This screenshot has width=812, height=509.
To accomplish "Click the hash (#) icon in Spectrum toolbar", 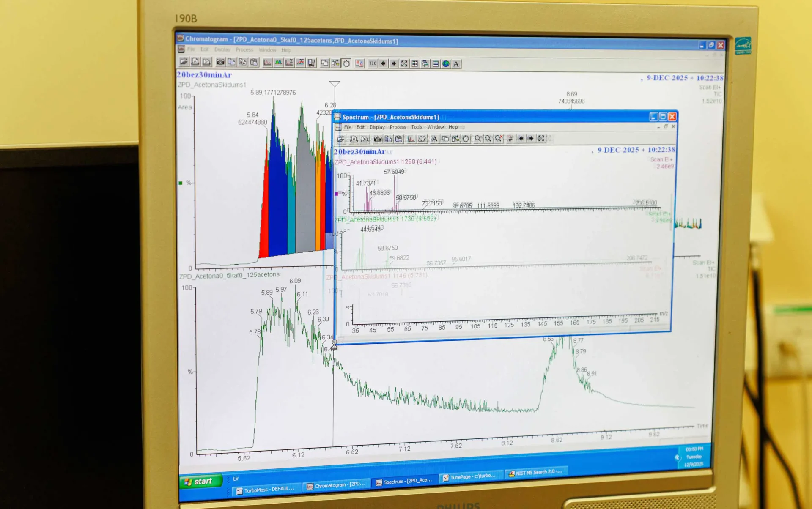I will (x=510, y=139).
